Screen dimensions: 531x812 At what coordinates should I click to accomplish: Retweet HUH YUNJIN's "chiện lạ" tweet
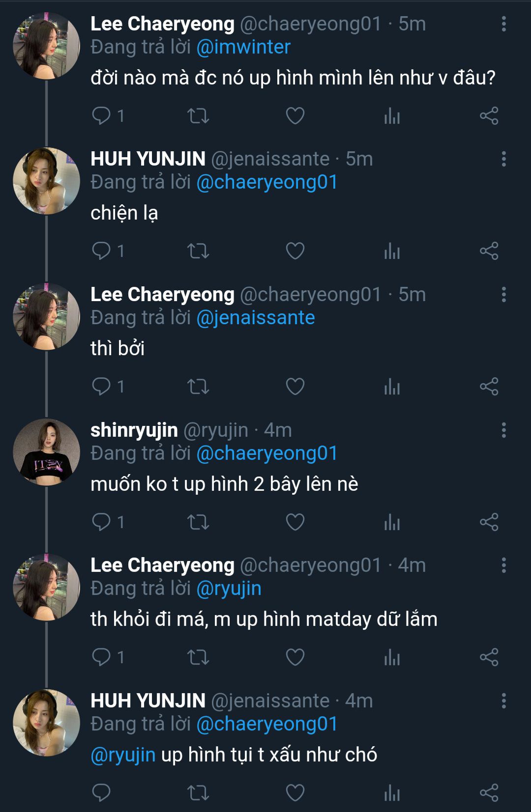(198, 252)
